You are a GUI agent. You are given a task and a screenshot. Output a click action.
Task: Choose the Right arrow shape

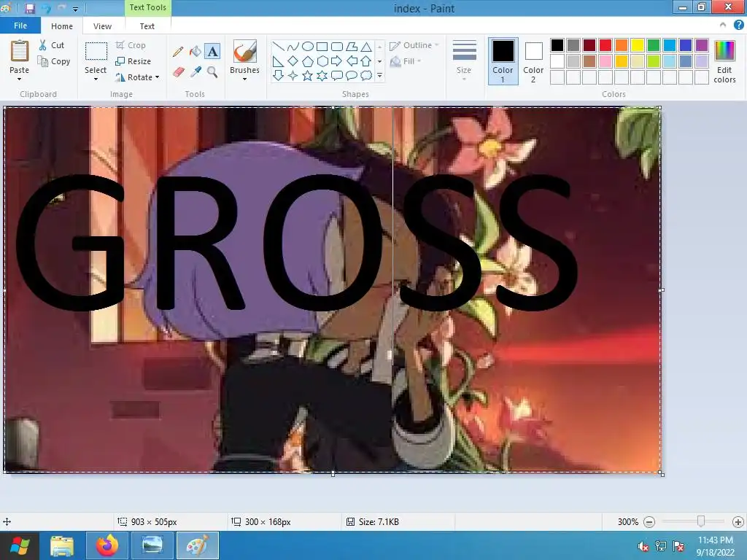(x=337, y=61)
